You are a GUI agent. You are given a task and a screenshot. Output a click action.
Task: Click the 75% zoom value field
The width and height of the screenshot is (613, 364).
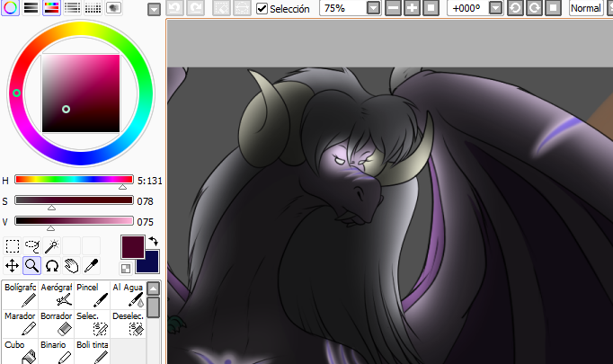[x=342, y=8]
